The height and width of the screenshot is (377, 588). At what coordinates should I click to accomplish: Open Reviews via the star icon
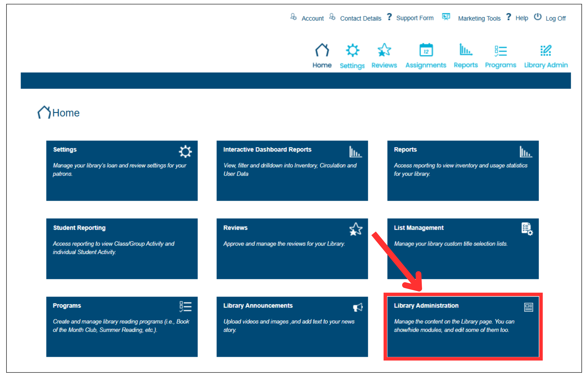tap(384, 50)
